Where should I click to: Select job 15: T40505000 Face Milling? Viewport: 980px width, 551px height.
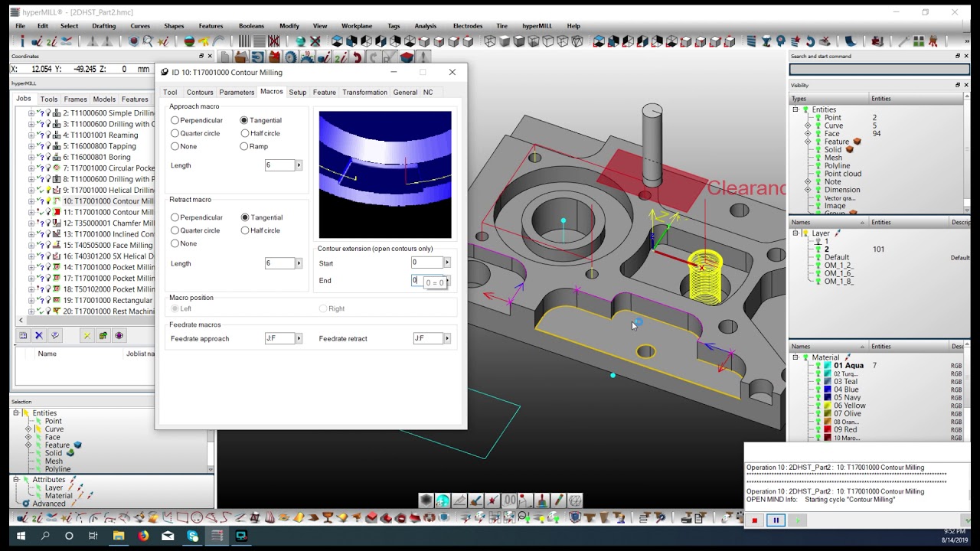[x=107, y=246]
